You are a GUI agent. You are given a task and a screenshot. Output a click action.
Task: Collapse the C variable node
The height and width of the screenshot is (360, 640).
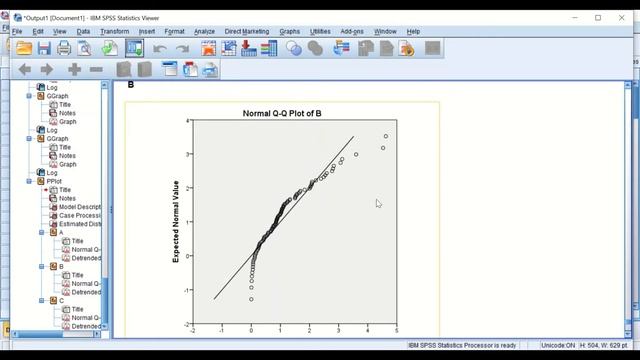[x=42, y=300]
